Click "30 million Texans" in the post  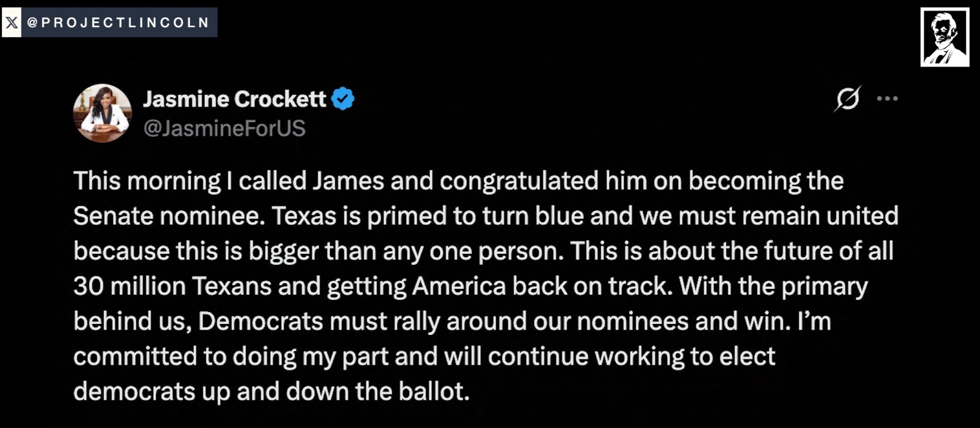coord(172,286)
